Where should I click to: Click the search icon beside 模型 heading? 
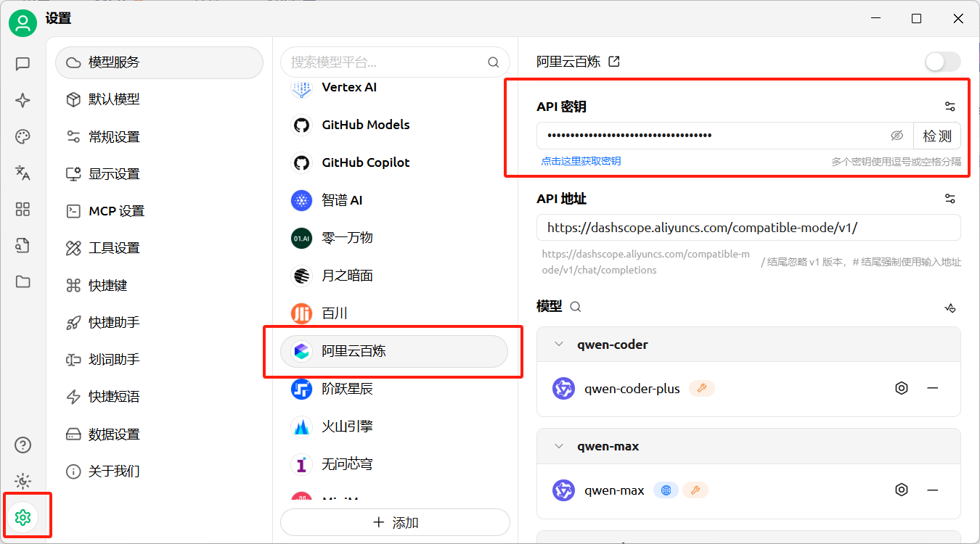(x=576, y=307)
